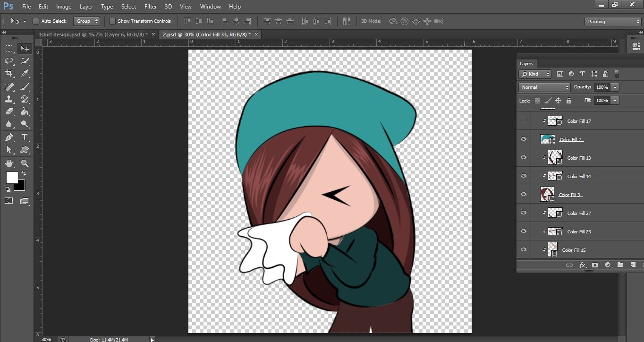Click Auto-Align Layers icon
Screen dimensions: 644x342
pos(347,21)
